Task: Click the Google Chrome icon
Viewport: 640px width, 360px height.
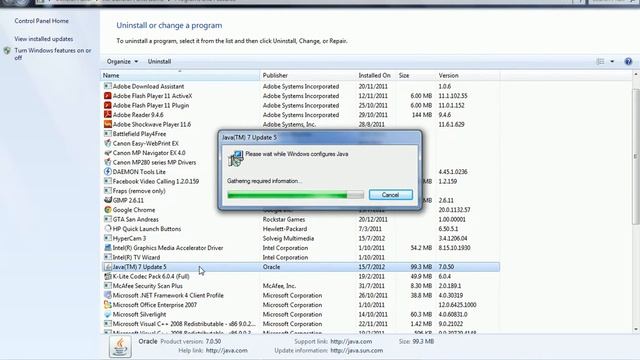Action: point(107,209)
